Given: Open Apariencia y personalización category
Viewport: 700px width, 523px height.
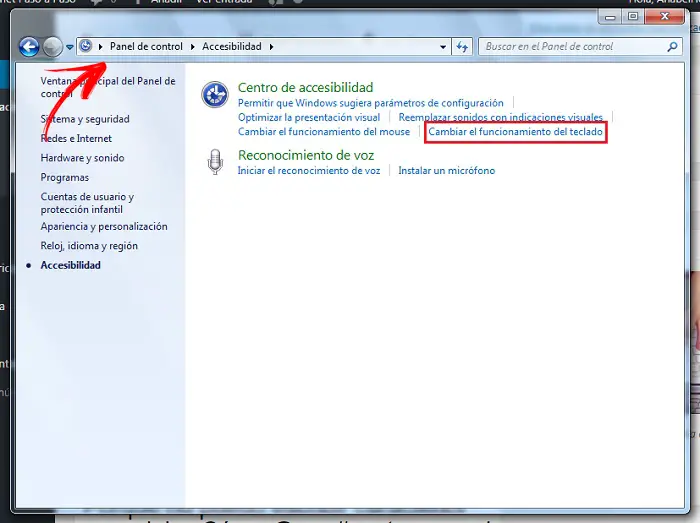Looking at the screenshot, I should coord(104,227).
